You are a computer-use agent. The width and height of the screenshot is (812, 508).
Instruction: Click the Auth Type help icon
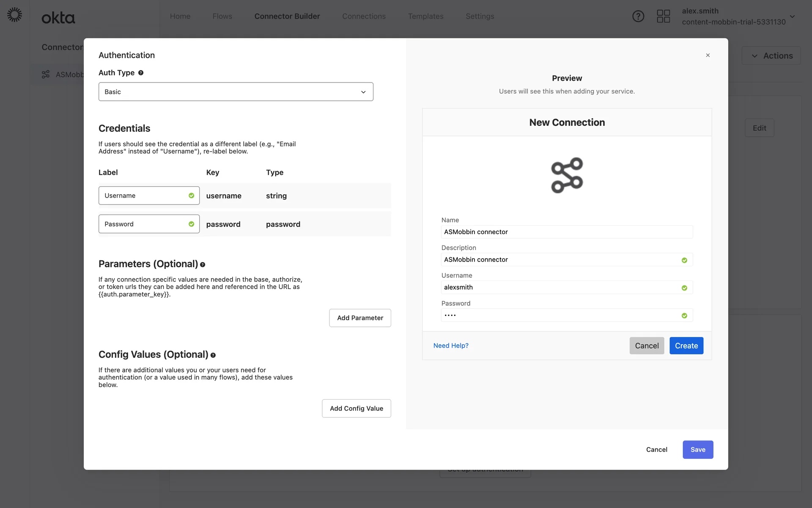141,73
